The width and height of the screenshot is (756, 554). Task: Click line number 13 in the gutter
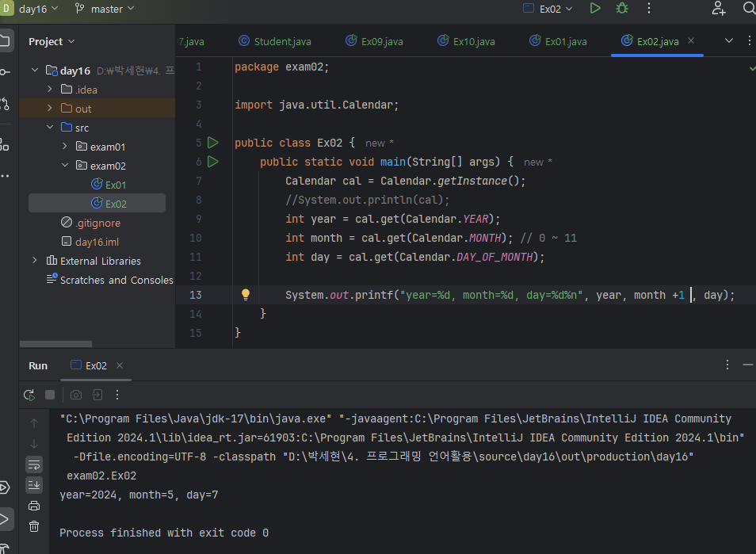click(196, 295)
